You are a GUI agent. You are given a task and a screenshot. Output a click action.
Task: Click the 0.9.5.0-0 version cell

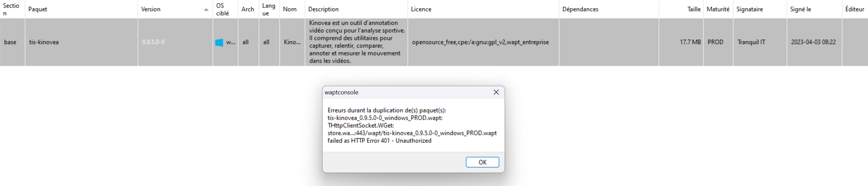click(175, 42)
